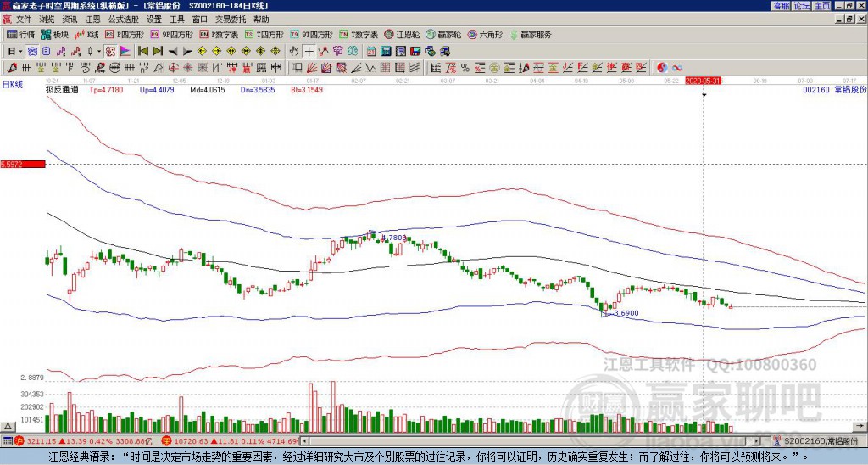Open the 板块 sectors view

tap(54, 34)
